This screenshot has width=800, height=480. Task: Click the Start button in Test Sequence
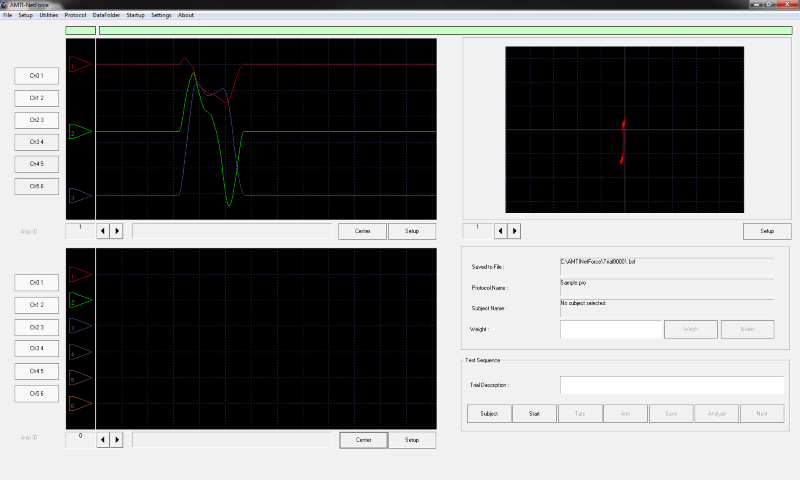[535, 413]
